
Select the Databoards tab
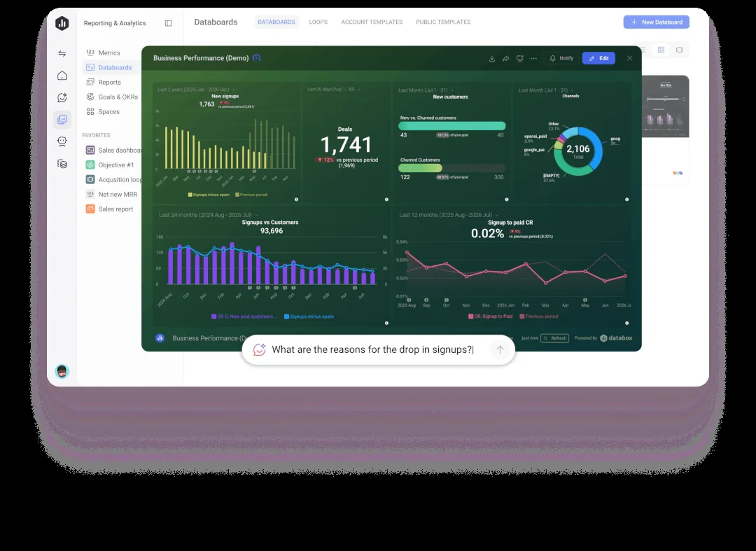click(x=276, y=22)
